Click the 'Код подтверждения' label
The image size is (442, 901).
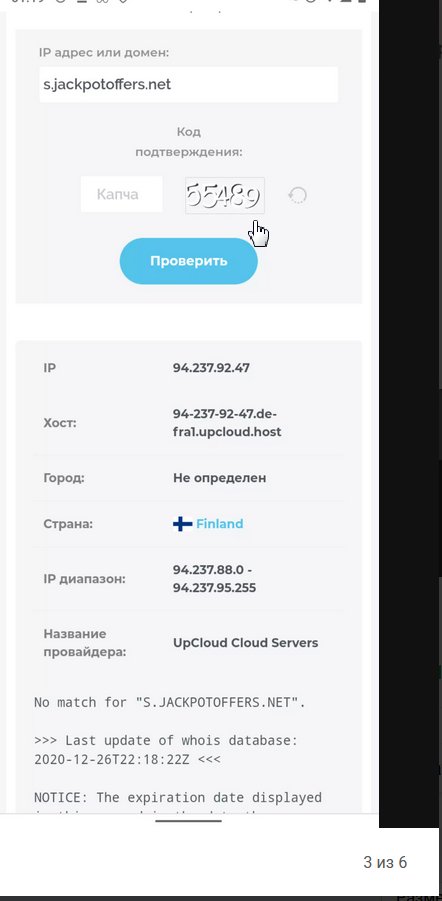pyautogui.click(x=189, y=142)
